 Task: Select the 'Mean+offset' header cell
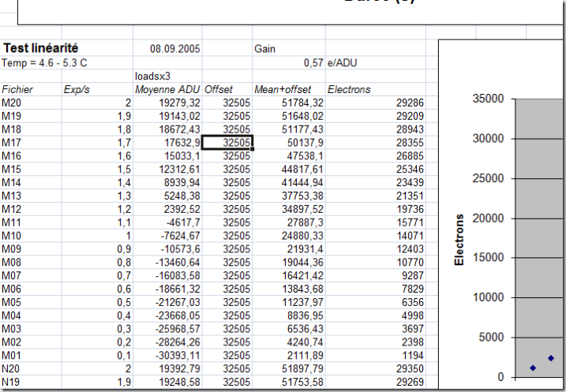click(283, 89)
